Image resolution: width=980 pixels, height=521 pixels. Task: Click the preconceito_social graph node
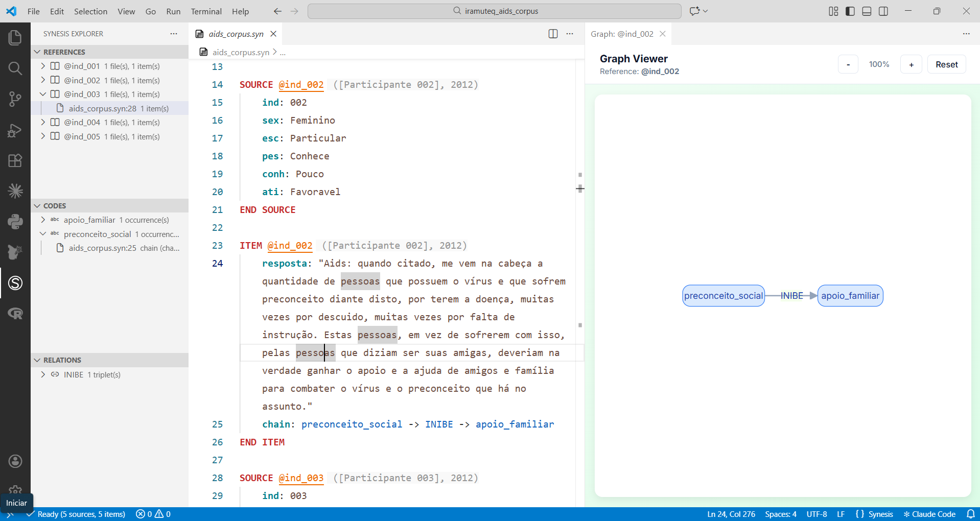coord(723,296)
